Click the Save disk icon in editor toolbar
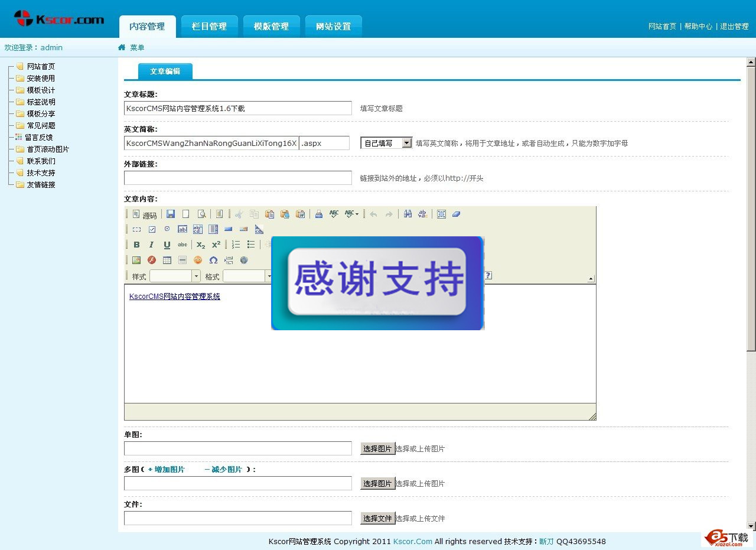Screen dimensions: 756x550 [171, 214]
